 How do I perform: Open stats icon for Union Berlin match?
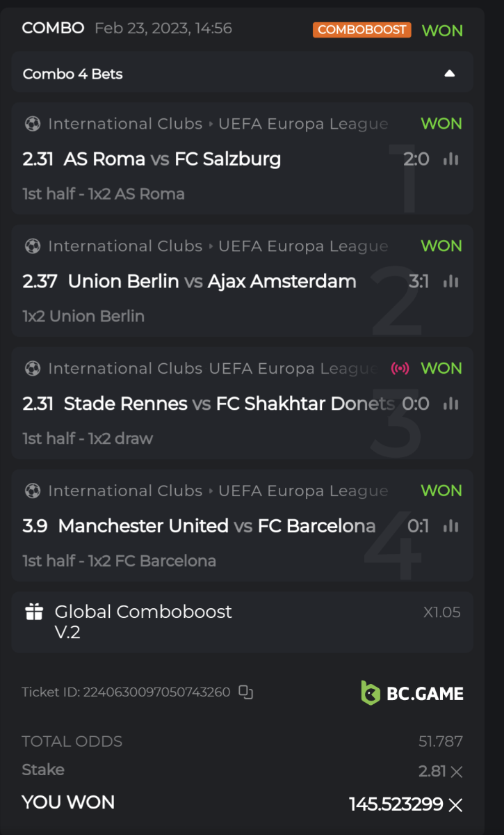tap(451, 282)
